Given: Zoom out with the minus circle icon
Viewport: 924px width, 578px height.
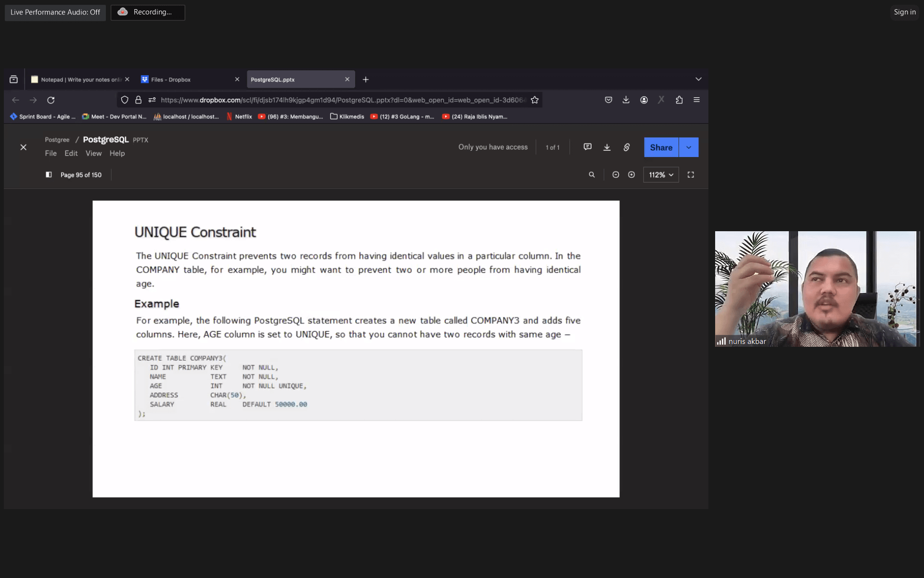Looking at the screenshot, I should tap(616, 175).
